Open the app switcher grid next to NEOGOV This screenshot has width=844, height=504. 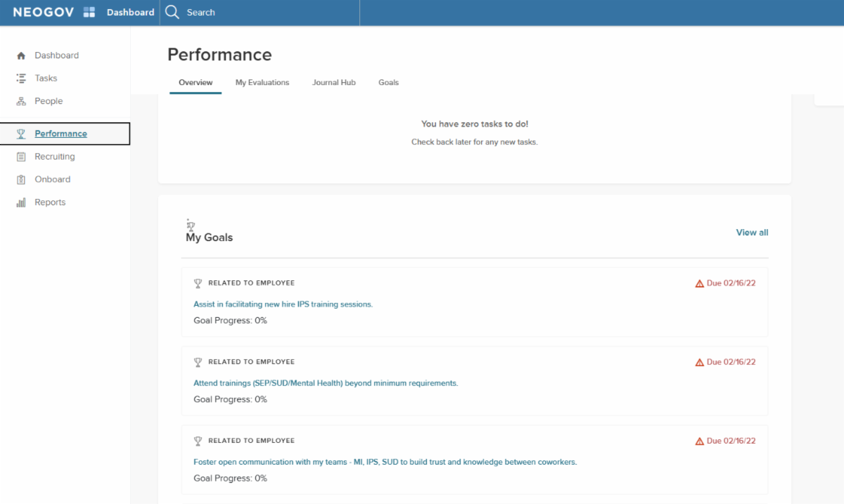click(x=88, y=11)
